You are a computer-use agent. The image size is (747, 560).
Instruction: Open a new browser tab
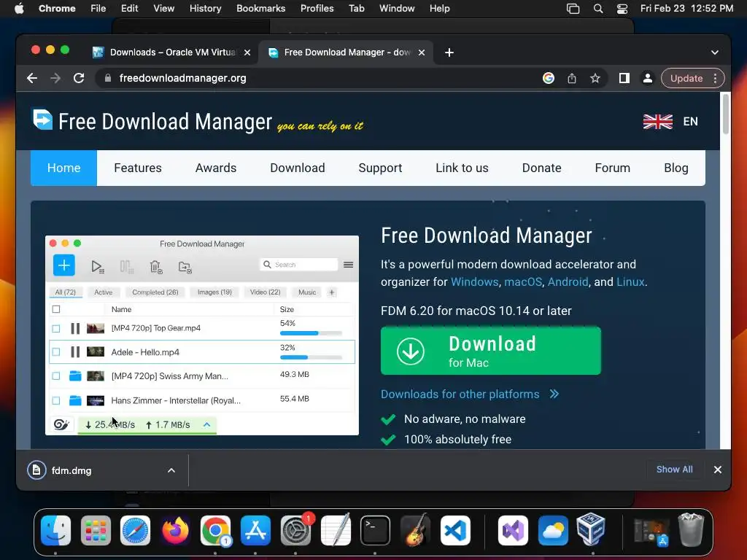pos(449,52)
